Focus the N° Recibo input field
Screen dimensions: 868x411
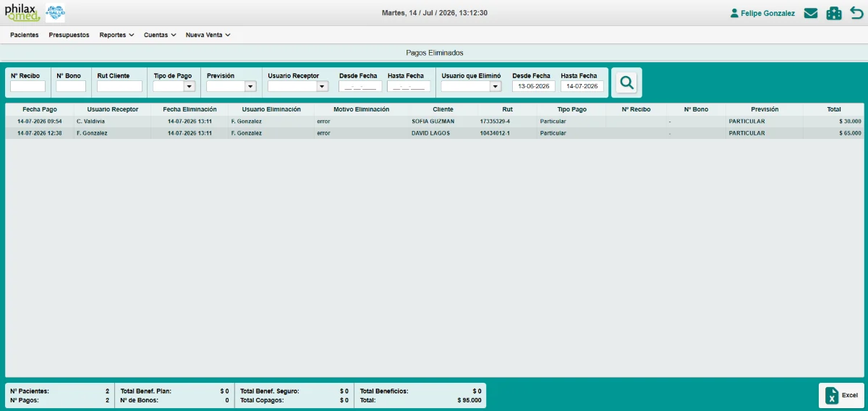[27, 86]
